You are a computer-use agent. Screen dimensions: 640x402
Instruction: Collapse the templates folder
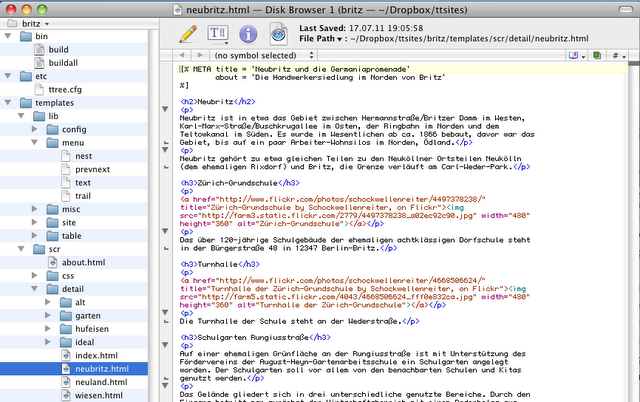[8, 102]
